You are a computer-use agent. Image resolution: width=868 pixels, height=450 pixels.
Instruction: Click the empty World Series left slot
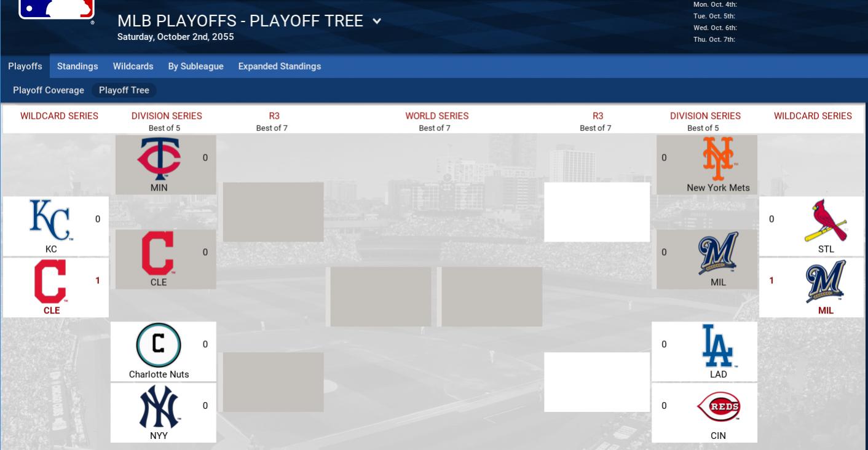tap(381, 296)
